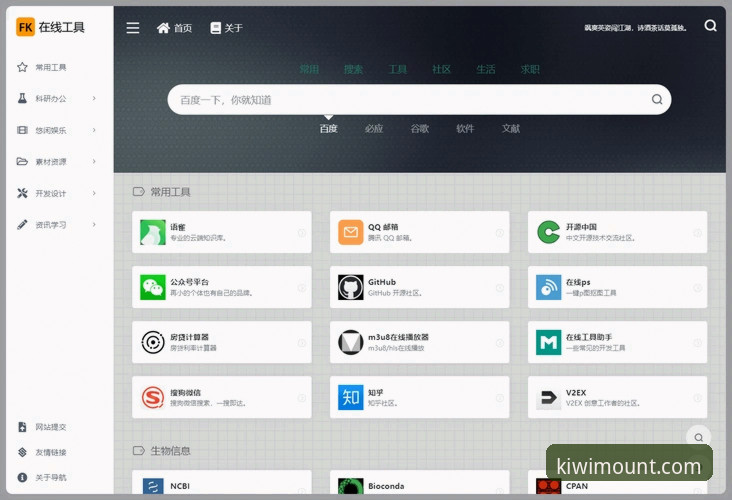
Task: Open the GitHub octocat icon
Action: click(351, 287)
